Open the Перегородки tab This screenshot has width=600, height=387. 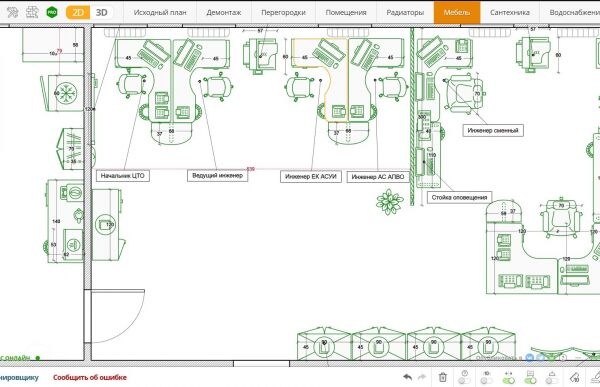(283, 13)
